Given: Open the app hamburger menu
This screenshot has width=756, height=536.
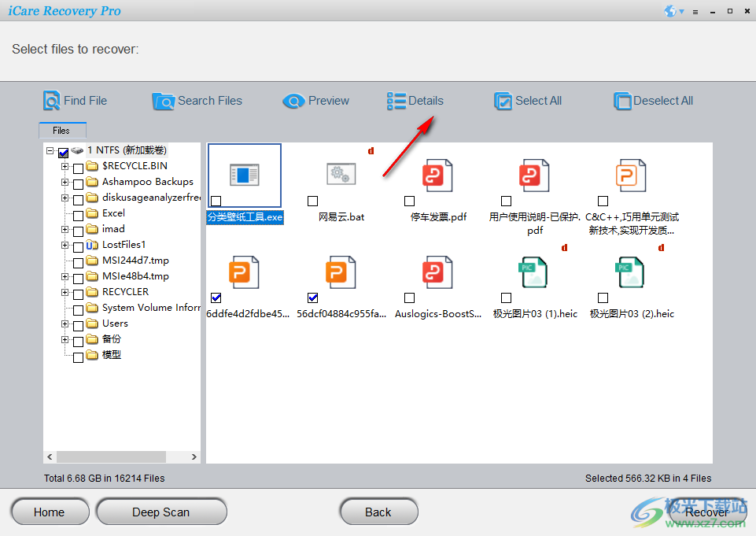Looking at the screenshot, I should click(x=697, y=11).
